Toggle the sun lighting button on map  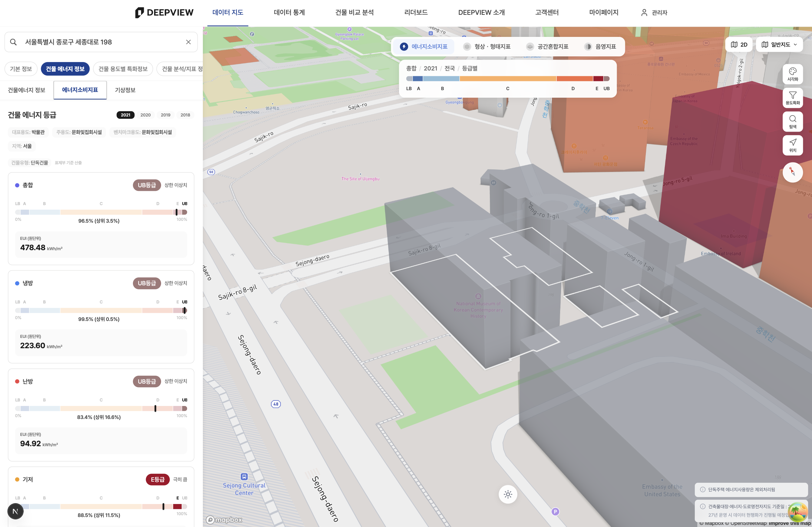pos(508,494)
